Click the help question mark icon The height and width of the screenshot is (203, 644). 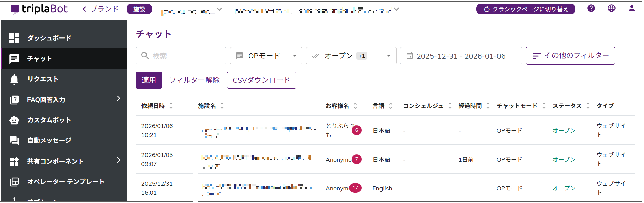pyautogui.click(x=591, y=8)
